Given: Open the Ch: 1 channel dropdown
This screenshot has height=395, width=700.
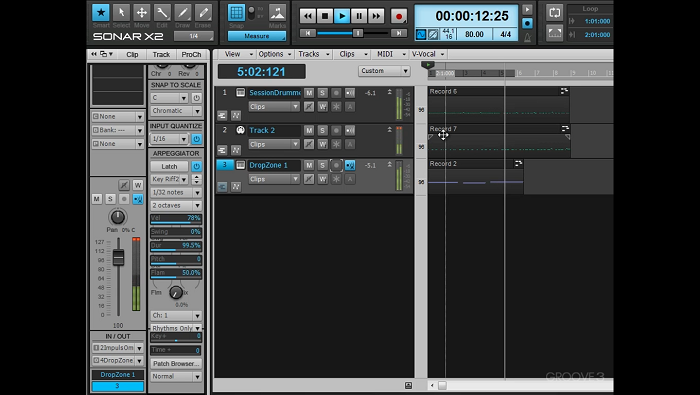Looking at the screenshot, I should tap(176, 316).
